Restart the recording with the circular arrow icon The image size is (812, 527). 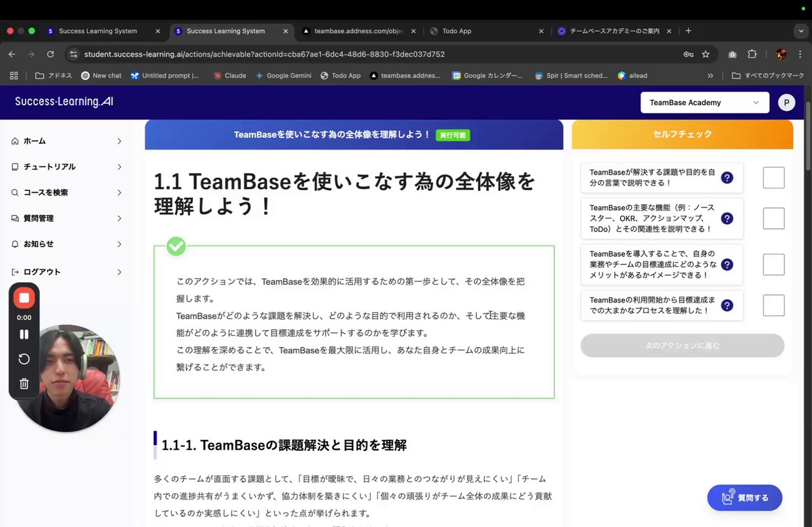pyautogui.click(x=24, y=359)
